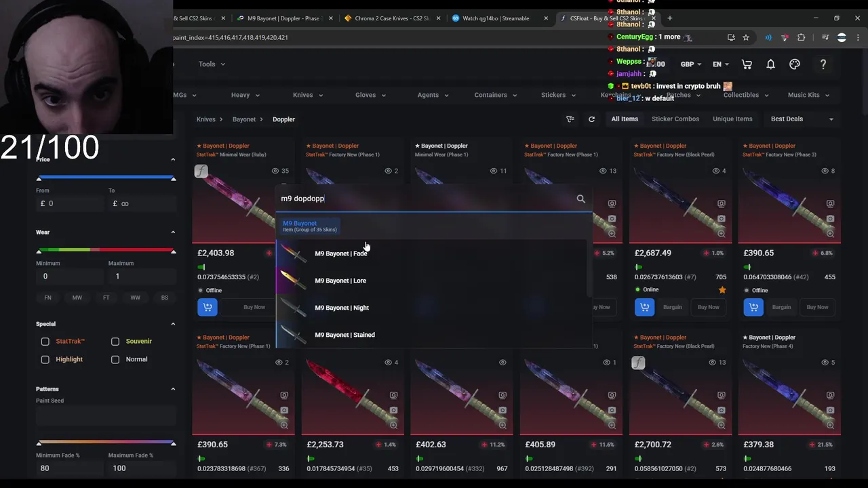This screenshot has height=488, width=868.
Task: Collapse the Special filter section
Action: tap(173, 324)
